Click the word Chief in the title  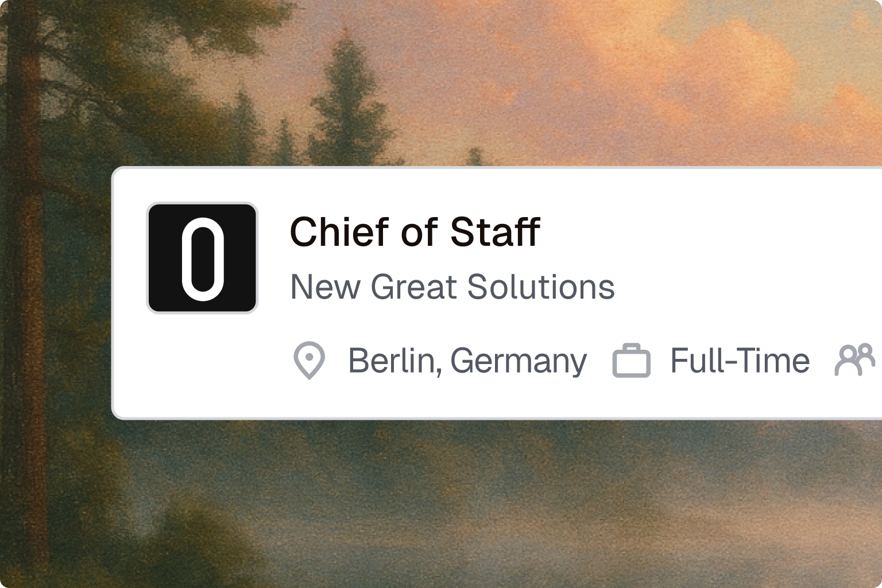340,232
